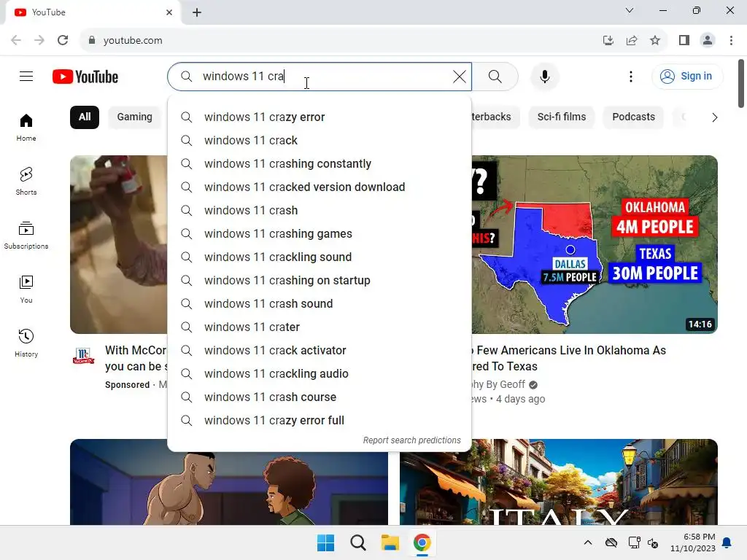This screenshot has width=747, height=560.
Task: Start voice search with microphone icon
Action: pyautogui.click(x=544, y=76)
